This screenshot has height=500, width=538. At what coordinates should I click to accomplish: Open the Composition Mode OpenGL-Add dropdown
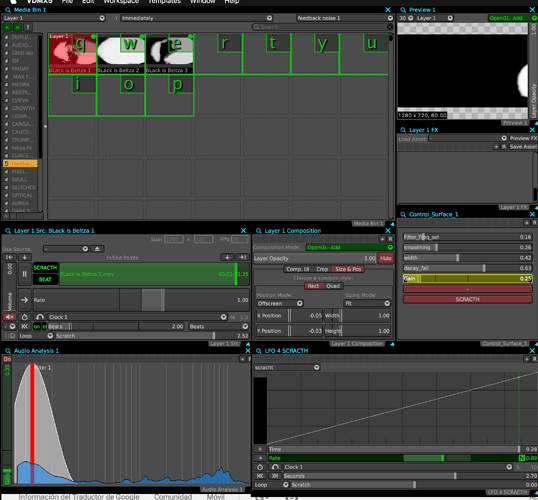(x=349, y=247)
